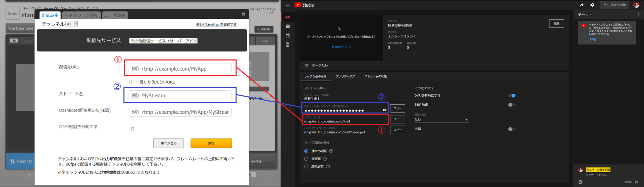Viewport: 644px width, 187px height.
Task: Switch to アナリティクス tab
Action: click(345, 77)
